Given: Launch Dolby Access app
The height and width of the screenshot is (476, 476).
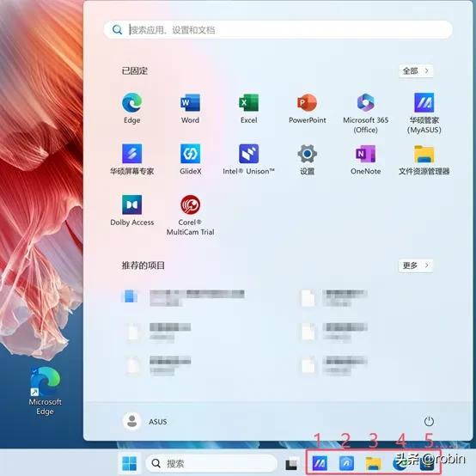Looking at the screenshot, I should tap(131, 211).
